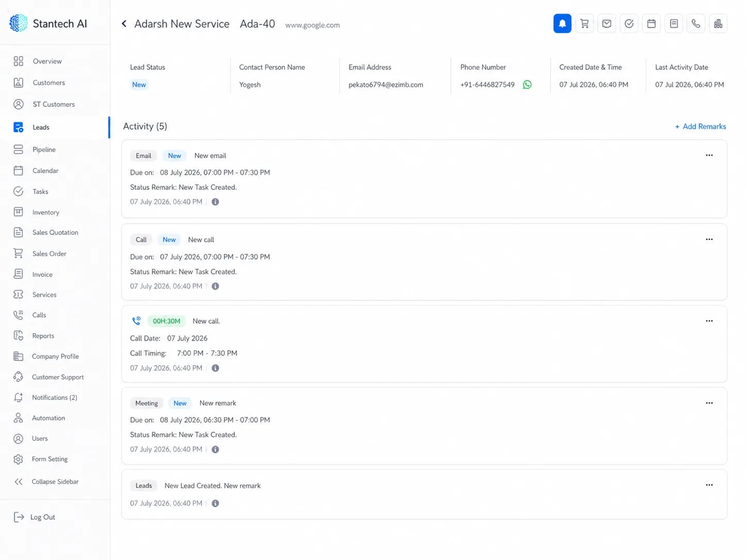Click info icon on New email activity
The height and width of the screenshot is (560, 747).
[x=216, y=202]
